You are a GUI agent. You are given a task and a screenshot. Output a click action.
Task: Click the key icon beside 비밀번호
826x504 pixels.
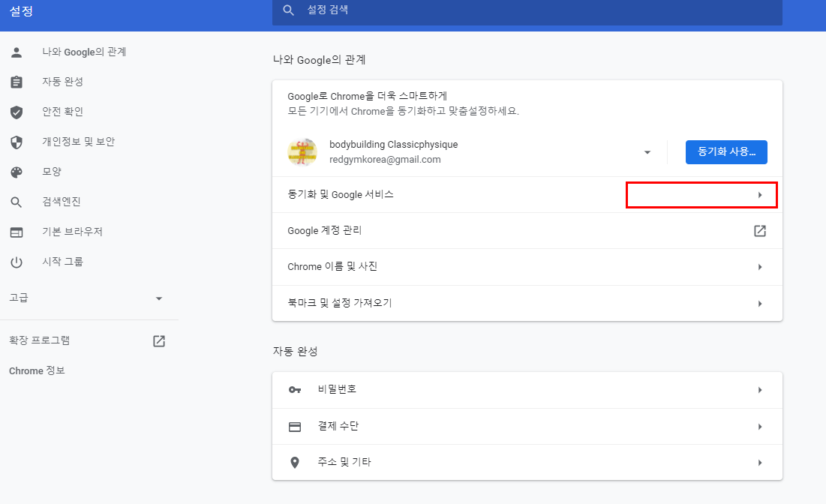[295, 390]
